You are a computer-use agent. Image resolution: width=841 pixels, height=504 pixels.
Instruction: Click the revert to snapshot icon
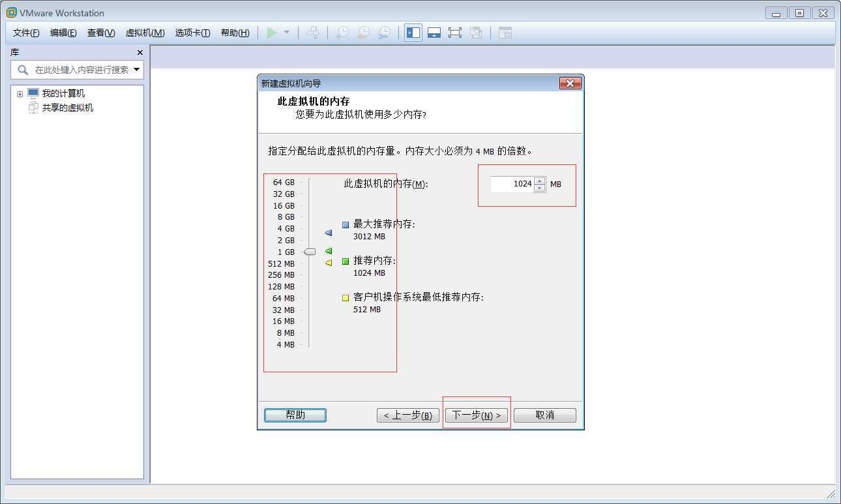pyautogui.click(x=363, y=33)
